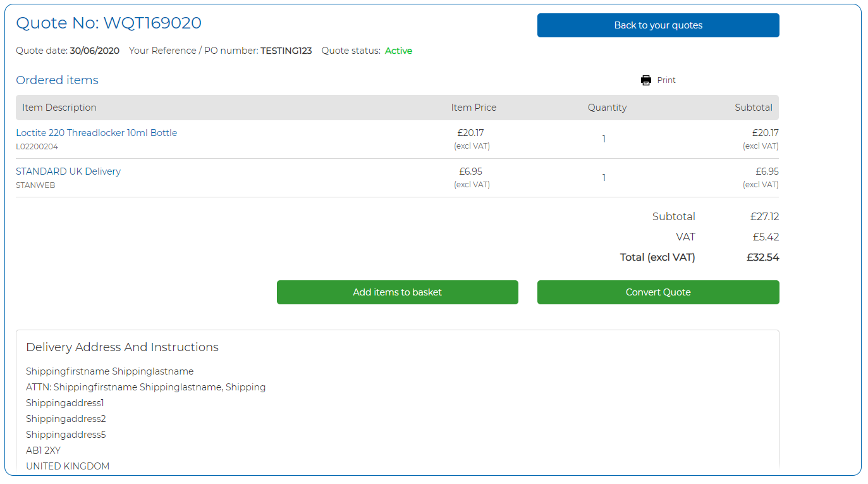
Task: Click the Print label
Action: point(666,80)
